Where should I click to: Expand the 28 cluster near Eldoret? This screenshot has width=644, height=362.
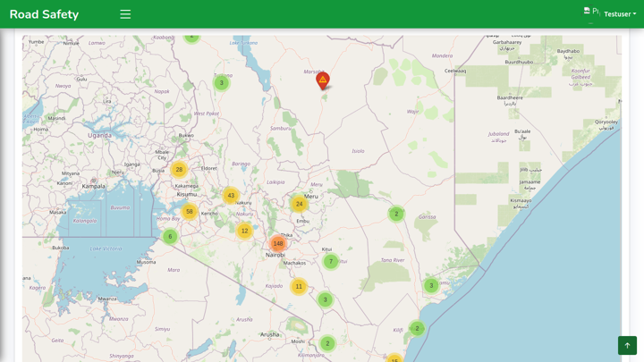tap(179, 170)
